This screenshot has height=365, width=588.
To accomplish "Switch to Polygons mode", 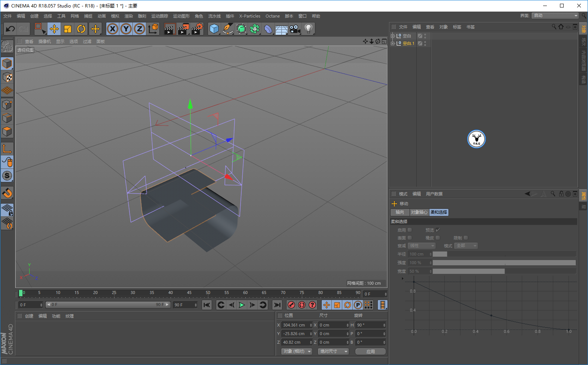I will coord(7,132).
